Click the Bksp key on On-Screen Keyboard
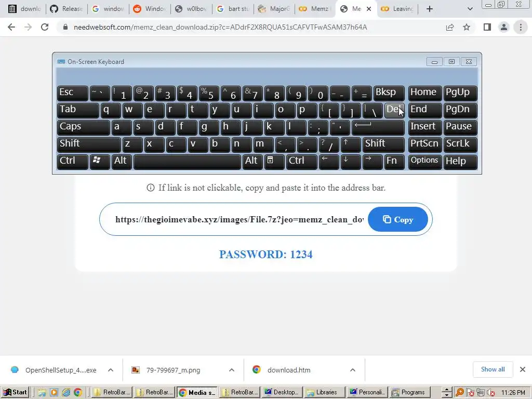532x399 pixels. [389, 92]
